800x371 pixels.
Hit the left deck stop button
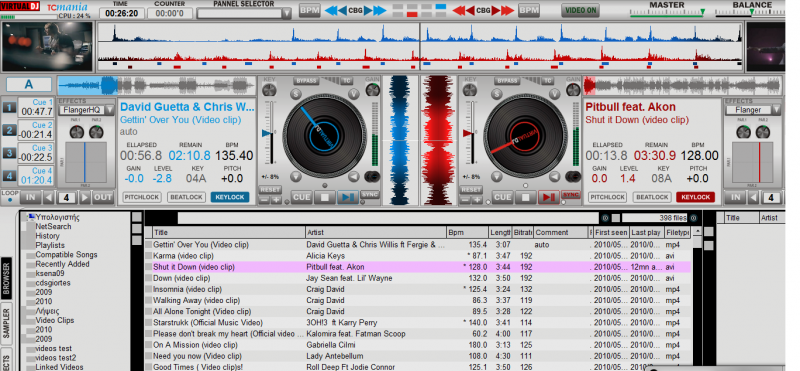tap(324, 197)
